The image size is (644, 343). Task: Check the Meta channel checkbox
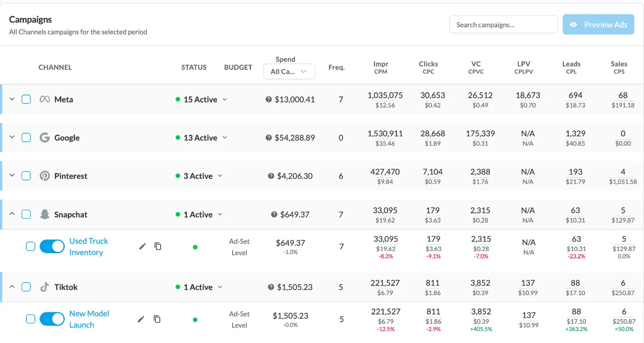click(x=26, y=99)
